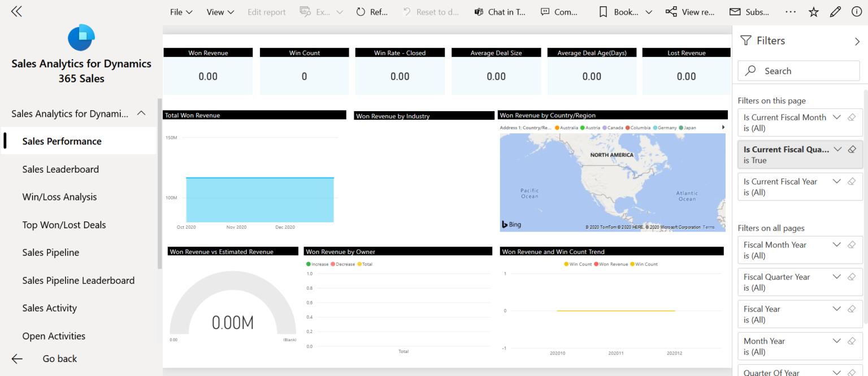Expand Fiscal Quarter Year filter

837,277
